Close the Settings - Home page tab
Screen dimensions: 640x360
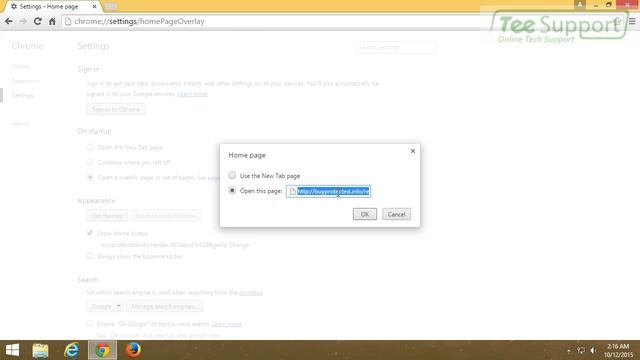tap(94, 7)
